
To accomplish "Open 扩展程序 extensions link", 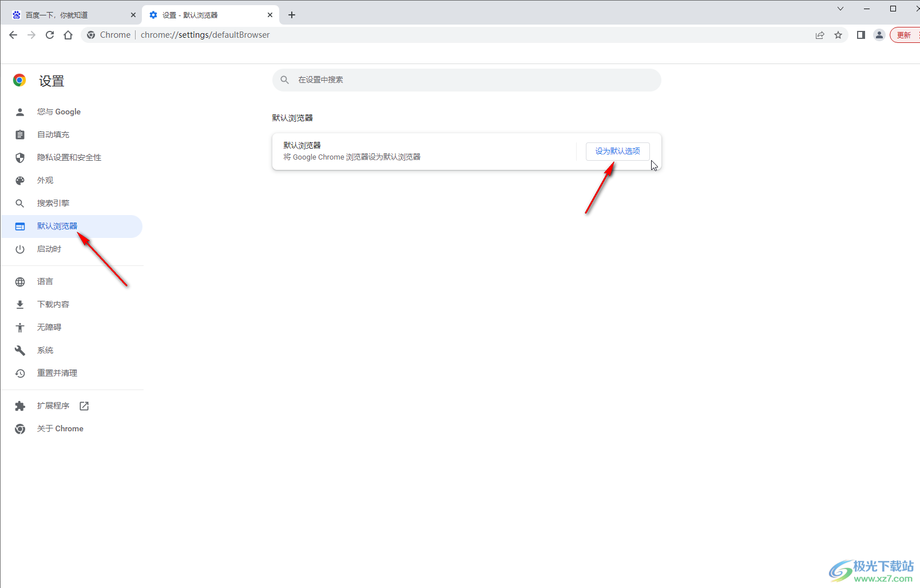I will click(72, 406).
